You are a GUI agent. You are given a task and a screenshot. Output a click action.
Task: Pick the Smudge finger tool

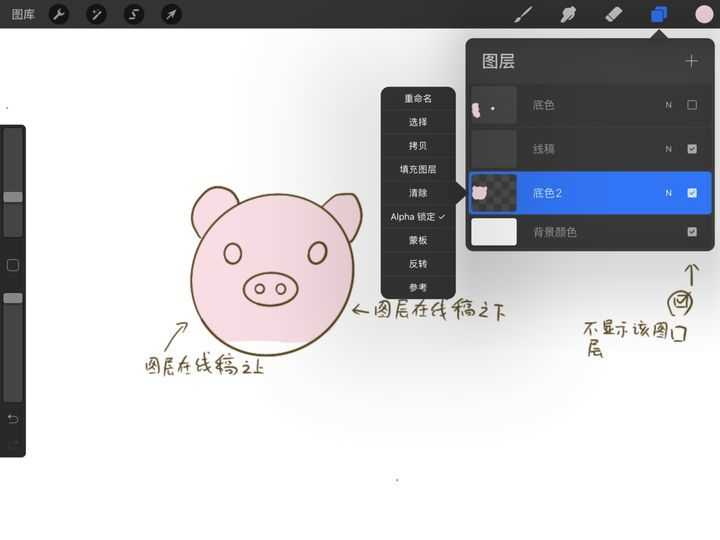(568, 14)
